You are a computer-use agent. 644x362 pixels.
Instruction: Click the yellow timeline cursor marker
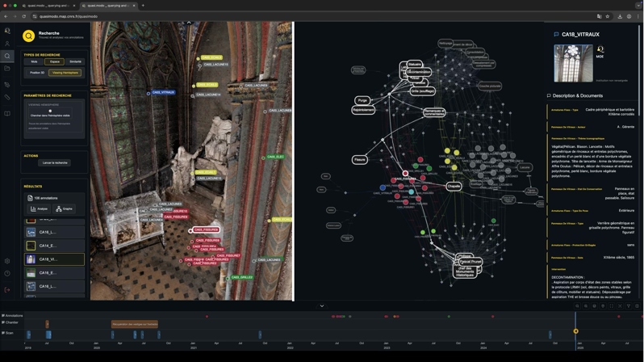click(575, 331)
